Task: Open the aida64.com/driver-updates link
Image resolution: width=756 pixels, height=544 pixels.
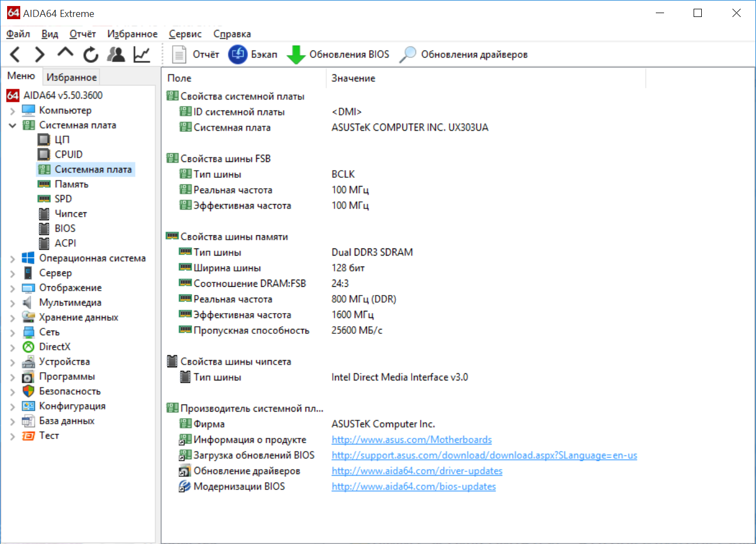Action: coord(417,471)
